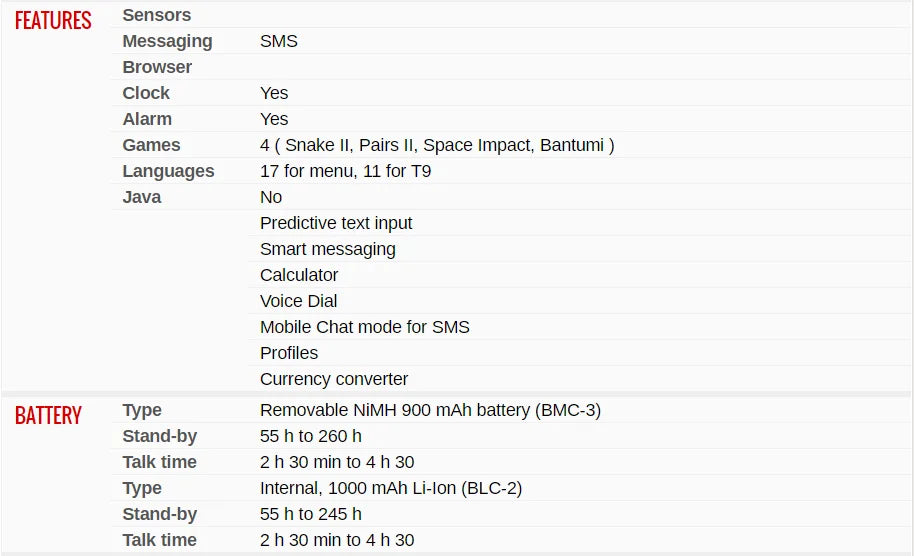This screenshot has width=914, height=556.
Task: Click the SMS value beside Messaging
Action: coord(279,41)
